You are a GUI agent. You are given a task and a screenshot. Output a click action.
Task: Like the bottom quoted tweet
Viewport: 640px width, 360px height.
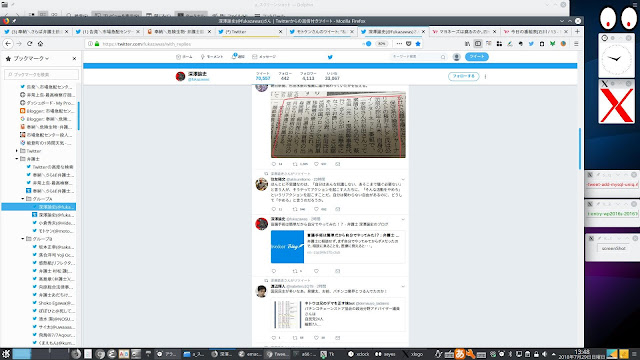pyautogui.click(x=316, y=338)
